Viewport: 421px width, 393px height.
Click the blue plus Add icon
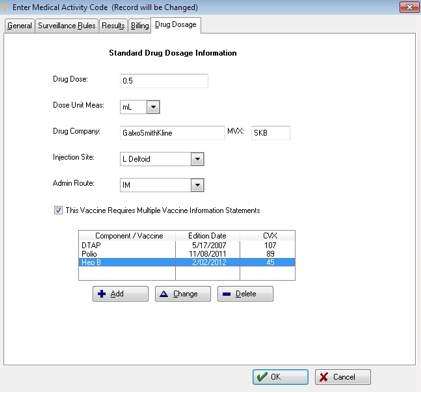pos(102,294)
